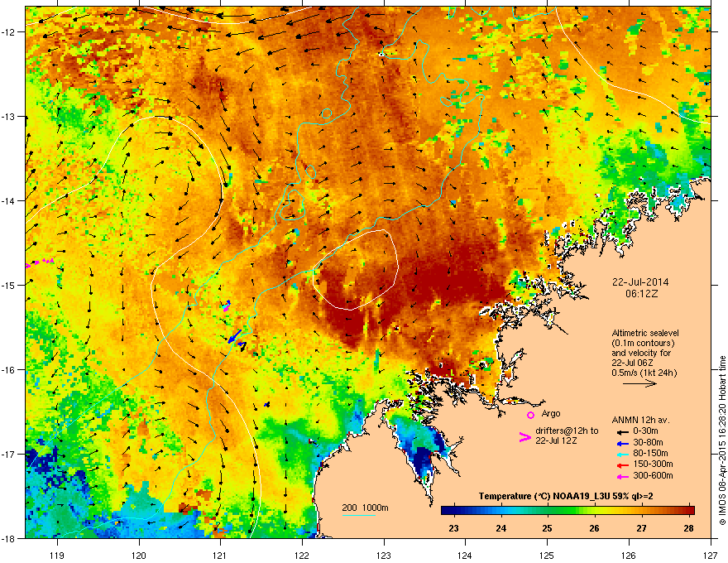Click the cyan 200 1000m isobath legend line
The height and width of the screenshot is (563, 728).
pos(358,515)
